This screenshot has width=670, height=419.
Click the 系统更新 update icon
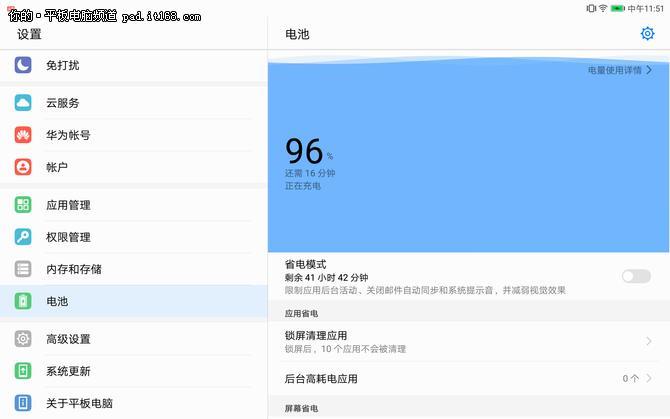click(23, 371)
